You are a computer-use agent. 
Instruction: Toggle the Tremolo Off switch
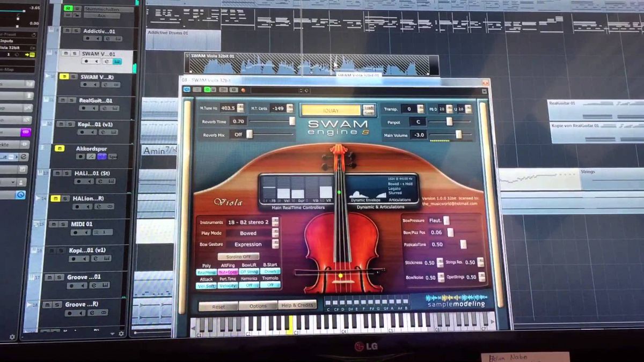coord(270,285)
